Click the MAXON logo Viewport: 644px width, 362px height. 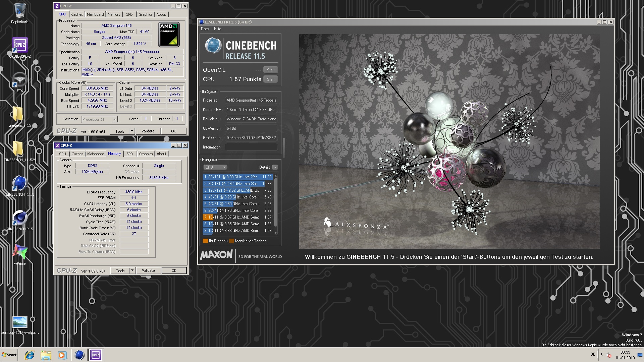216,255
